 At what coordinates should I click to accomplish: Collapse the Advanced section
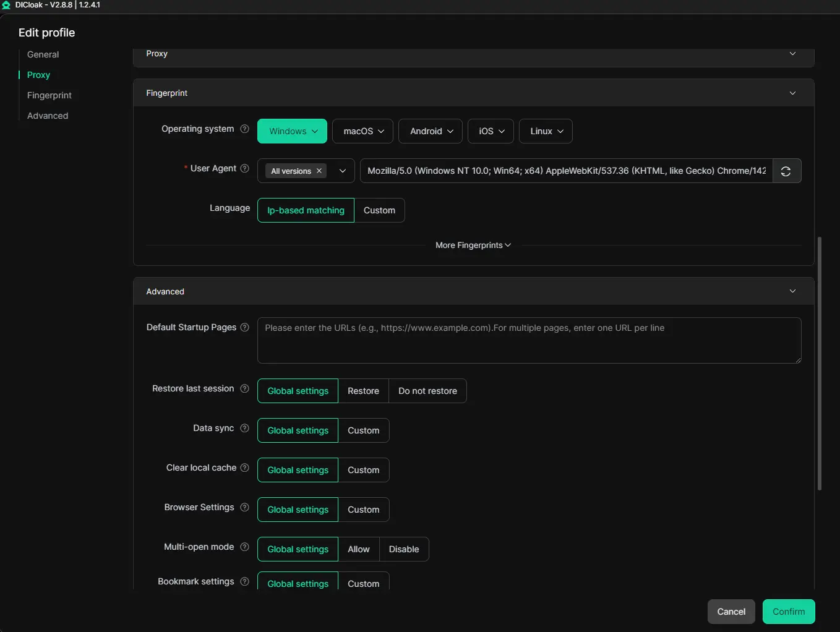[792, 291]
